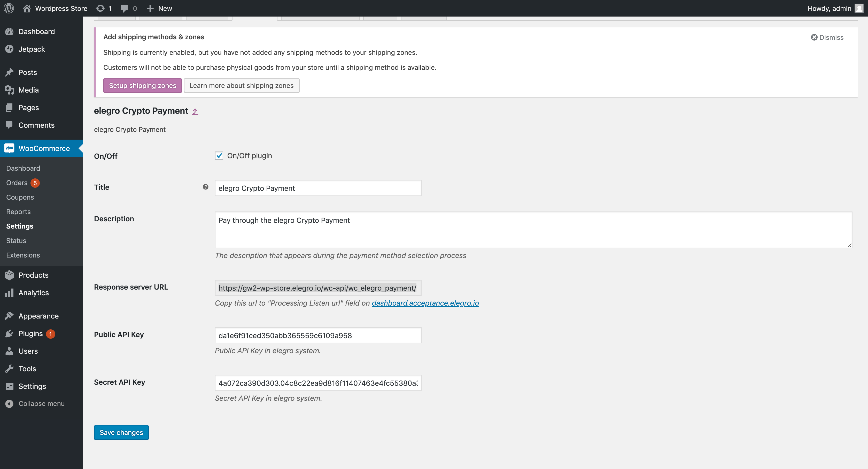The width and height of the screenshot is (868, 469).
Task: Open the updates icon in admin bar
Action: (x=100, y=8)
